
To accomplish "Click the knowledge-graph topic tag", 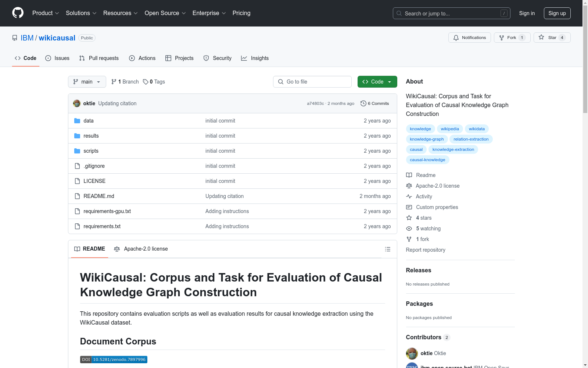I will click(x=427, y=139).
